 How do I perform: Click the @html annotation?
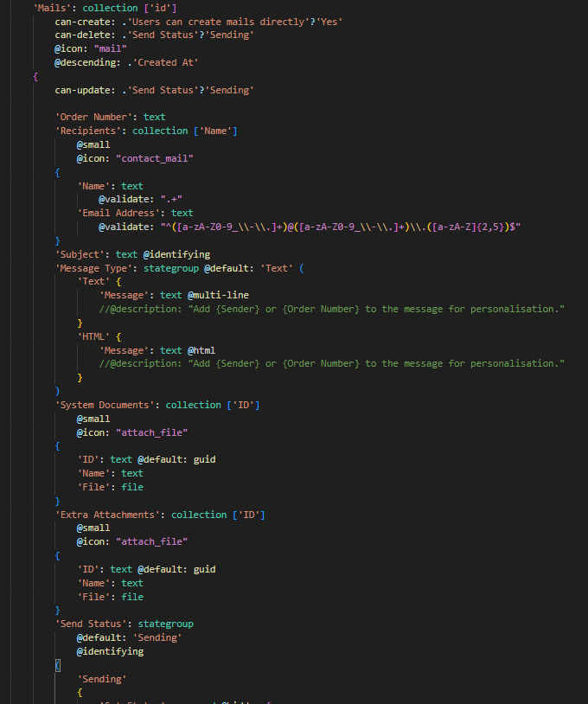click(201, 350)
